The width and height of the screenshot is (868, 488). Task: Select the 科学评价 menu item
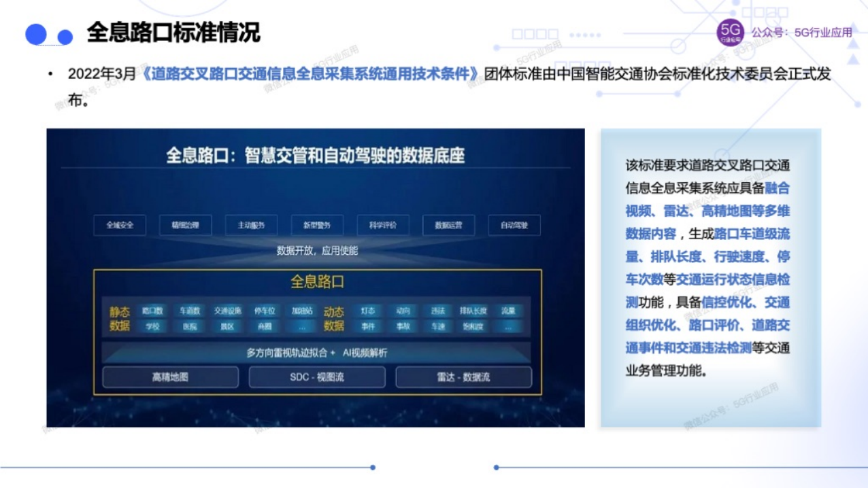coord(382,224)
